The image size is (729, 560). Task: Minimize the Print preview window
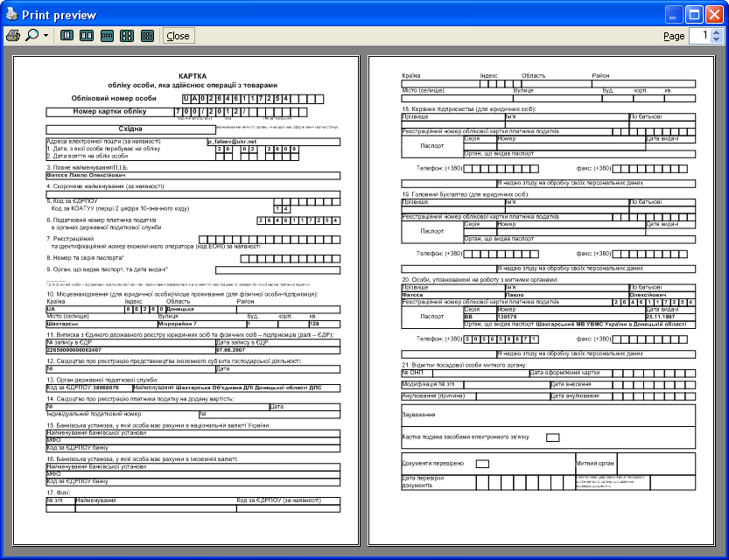tap(674, 14)
